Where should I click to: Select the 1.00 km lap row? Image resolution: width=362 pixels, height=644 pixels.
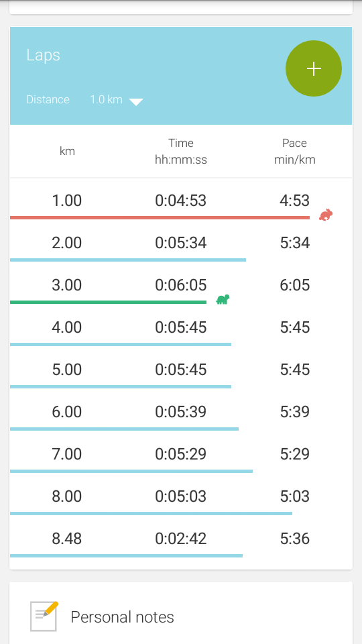point(181,201)
